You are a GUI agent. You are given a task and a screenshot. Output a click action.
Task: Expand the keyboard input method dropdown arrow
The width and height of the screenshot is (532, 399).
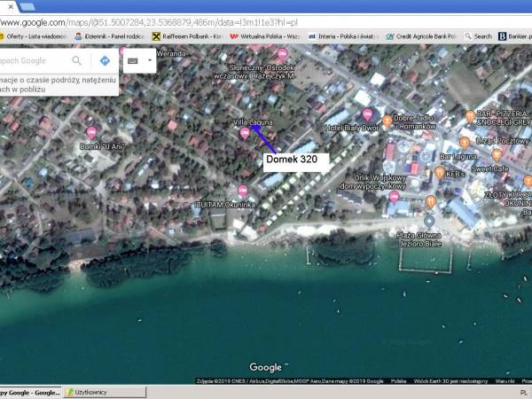(149, 60)
